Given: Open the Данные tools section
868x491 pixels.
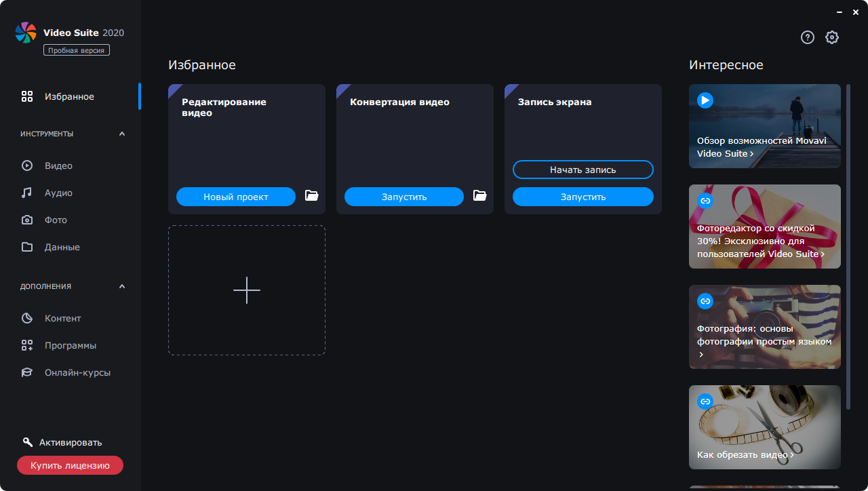Looking at the screenshot, I should (x=71, y=247).
